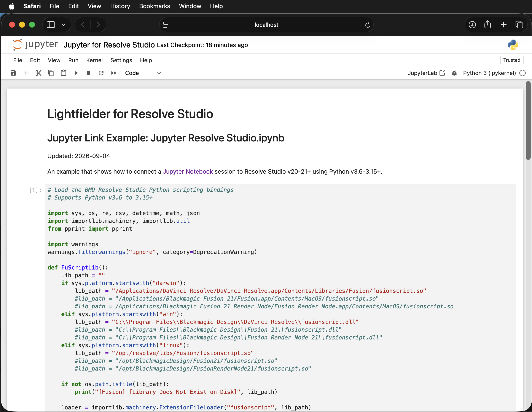Viewport: 532px width, 412px height.
Task: Open the Safari Bookmarks menu
Action: pos(155,6)
